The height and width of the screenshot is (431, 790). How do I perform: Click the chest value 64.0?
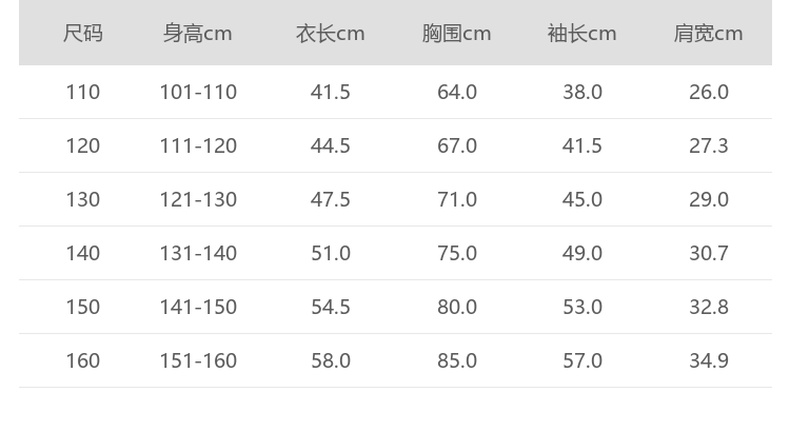click(x=457, y=92)
